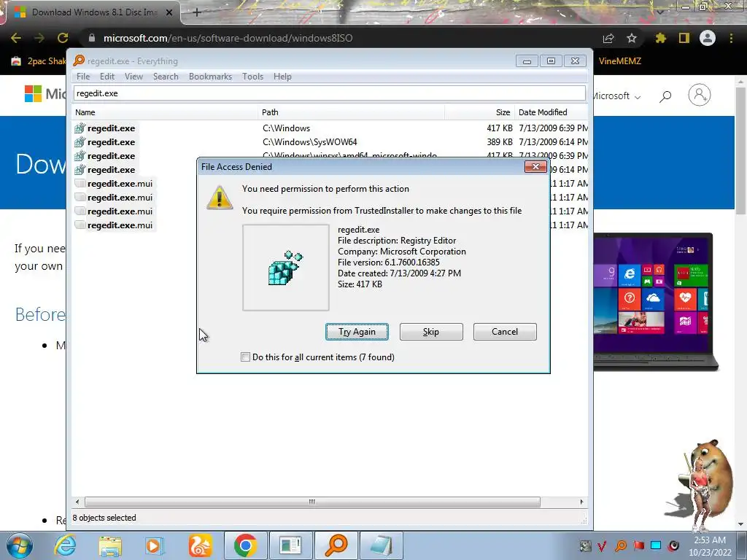Image resolution: width=747 pixels, height=560 pixels.
Task: Open Bookmarks menu in Everything
Action: tap(210, 76)
